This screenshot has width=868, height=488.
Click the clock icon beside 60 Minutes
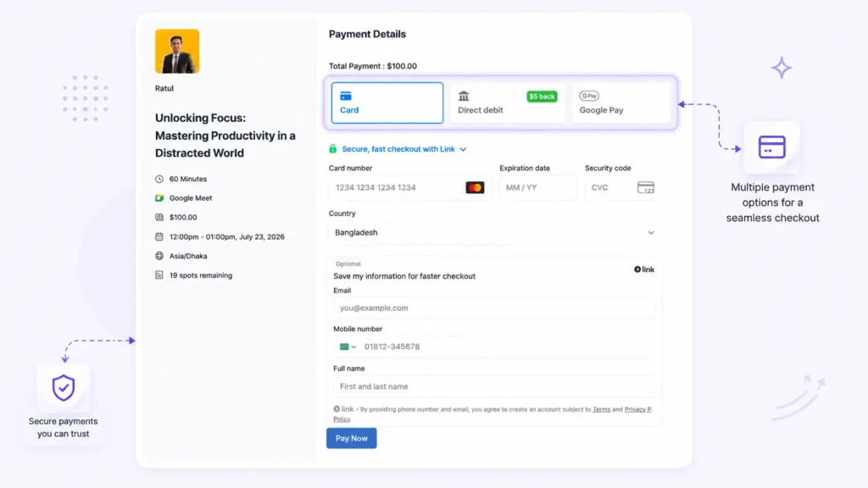tap(159, 179)
